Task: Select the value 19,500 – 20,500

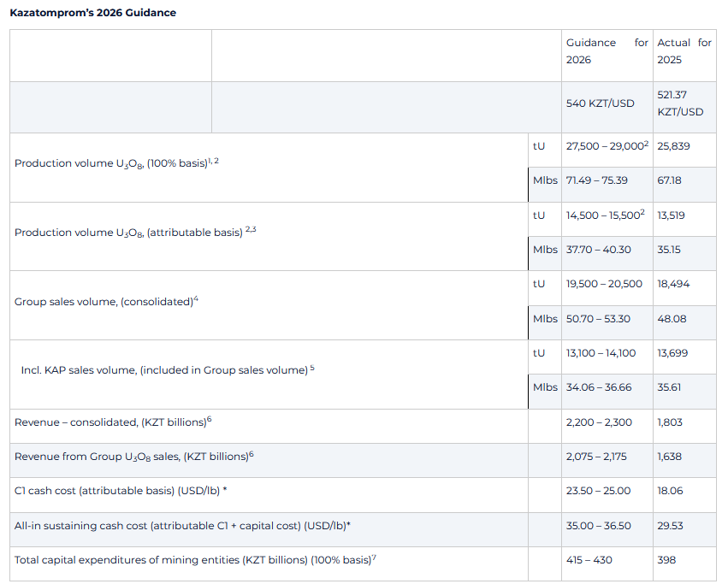Action: pos(604,284)
